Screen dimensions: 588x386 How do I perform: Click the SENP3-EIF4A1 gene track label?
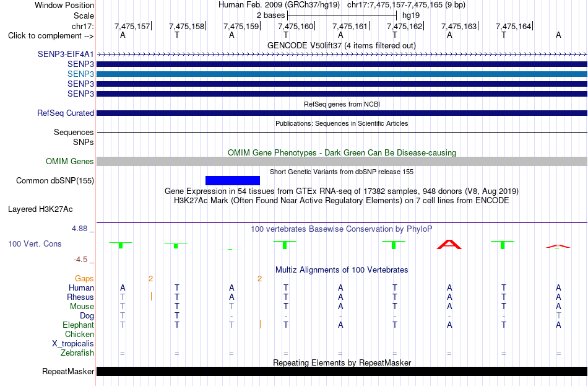66,54
